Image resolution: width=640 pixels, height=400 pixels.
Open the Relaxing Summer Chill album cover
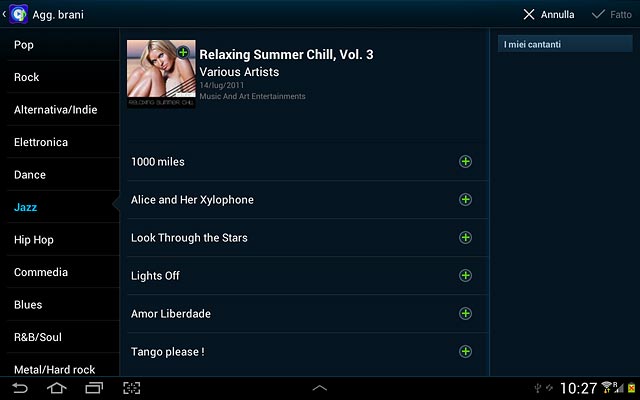point(161,74)
